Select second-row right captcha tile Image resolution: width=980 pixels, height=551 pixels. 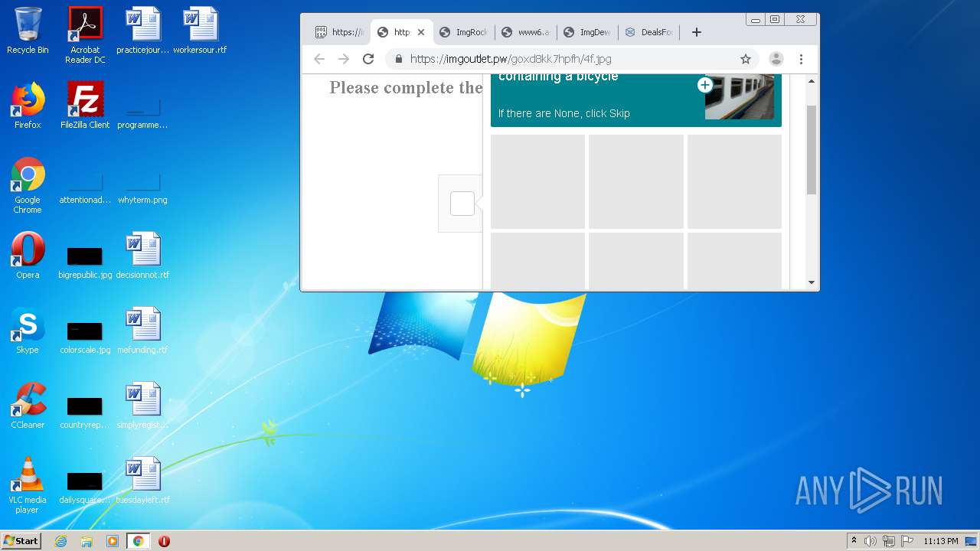tap(734, 261)
